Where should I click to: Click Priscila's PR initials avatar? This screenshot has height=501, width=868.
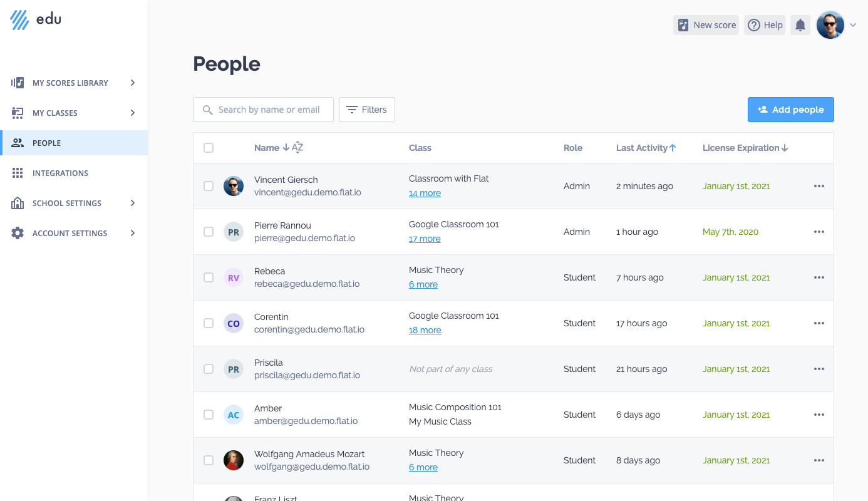(234, 369)
